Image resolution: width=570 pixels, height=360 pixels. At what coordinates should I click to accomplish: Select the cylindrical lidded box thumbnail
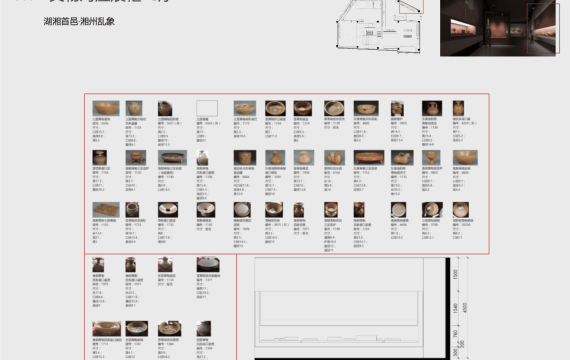[245, 157]
